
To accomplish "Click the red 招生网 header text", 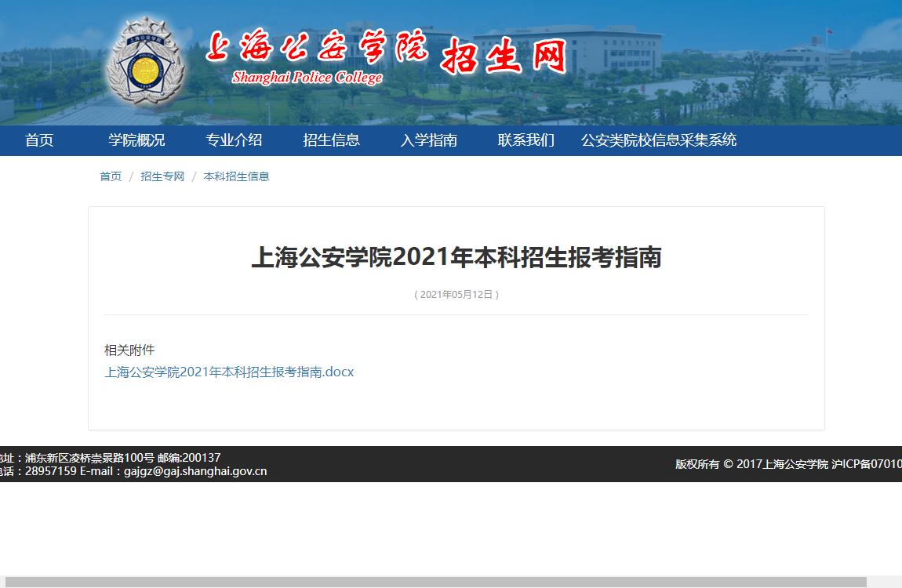I will pyautogui.click(x=503, y=53).
